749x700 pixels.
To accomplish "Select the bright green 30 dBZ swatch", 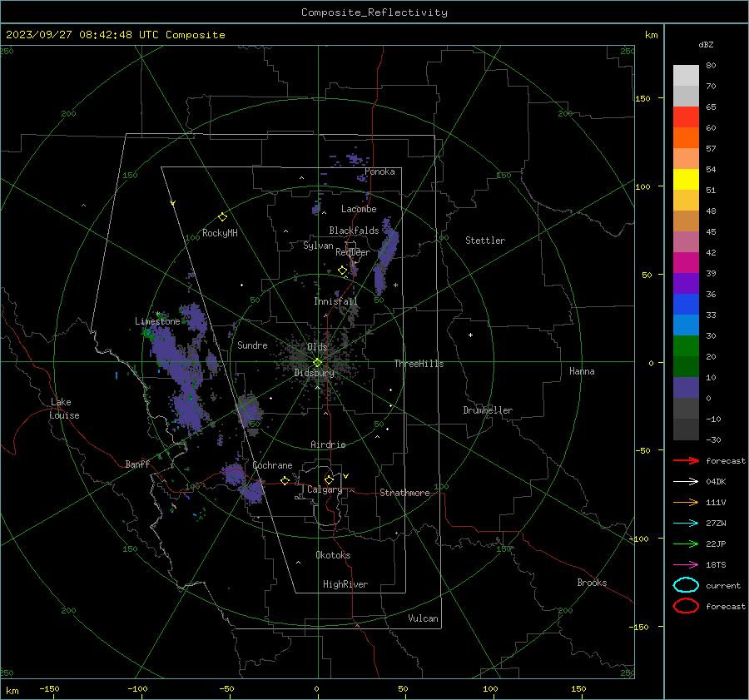I will point(686,345).
